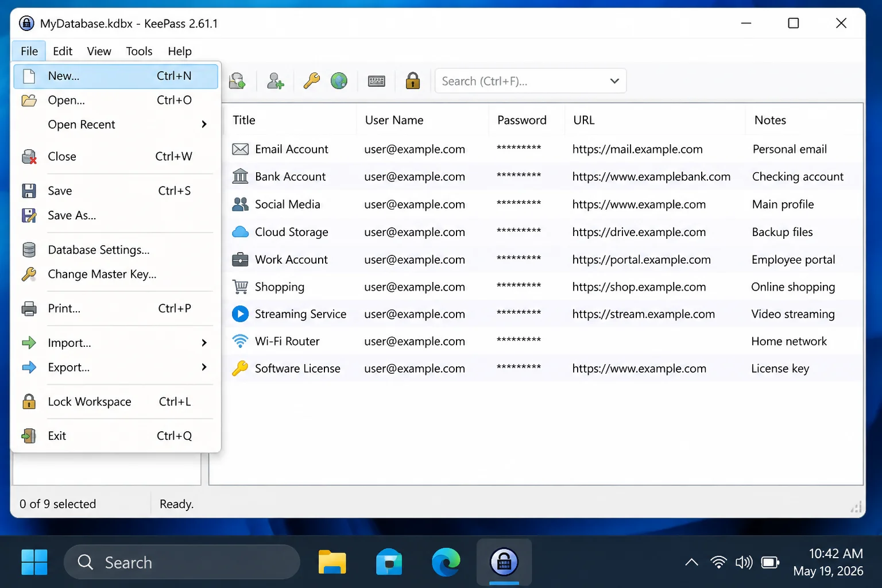The width and height of the screenshot is (882, 588).
Task: Click the battery tray icon
Action: point(770,562)
